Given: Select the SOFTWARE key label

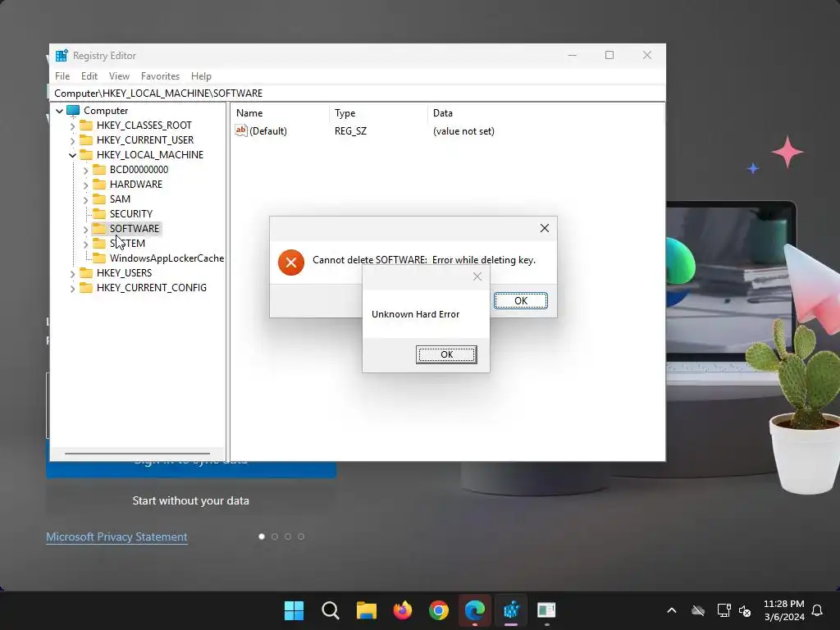Looking at the screenshot, I should 135,229.
